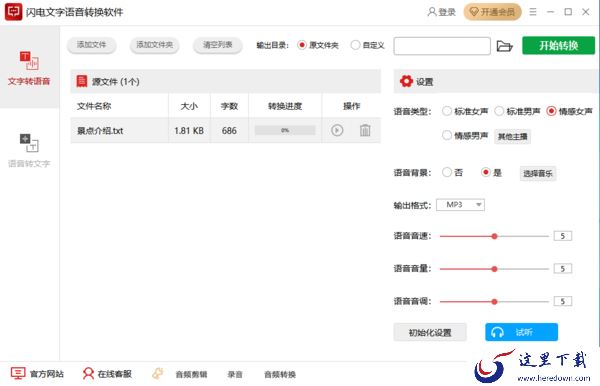
Task: Open the MP3 output format dropdown
Action: (460, 205)
